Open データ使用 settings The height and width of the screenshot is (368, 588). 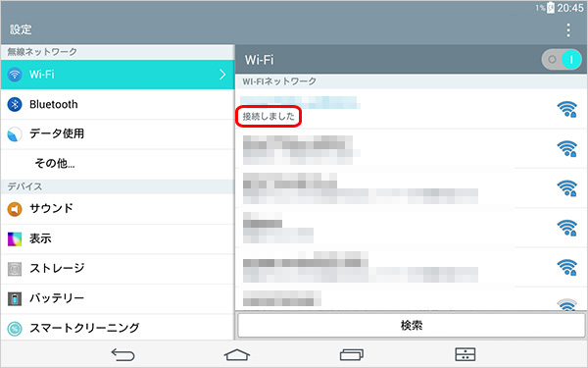coord(118,134)
